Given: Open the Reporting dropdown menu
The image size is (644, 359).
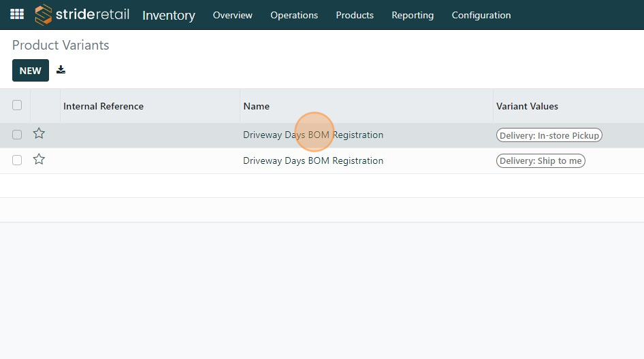Looking at the screenshot, I should click(x=413, y=15).
